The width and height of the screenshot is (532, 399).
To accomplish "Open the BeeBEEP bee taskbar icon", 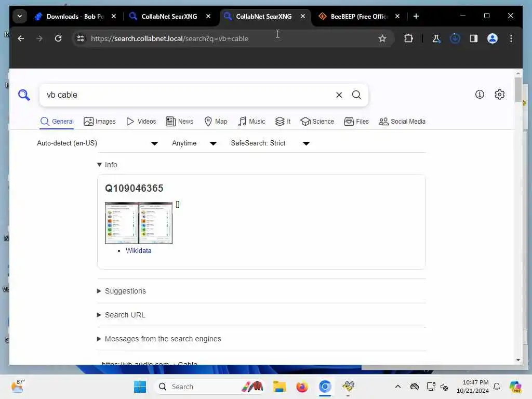I will (348, 387).
